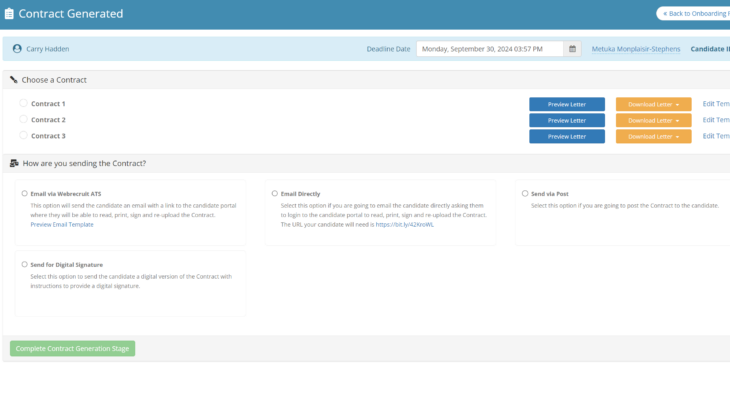The width and height of the screenshot is (730, 420).
Task: Click the calendar icon beside Deadline Date
Action: [x=572, y=48]
